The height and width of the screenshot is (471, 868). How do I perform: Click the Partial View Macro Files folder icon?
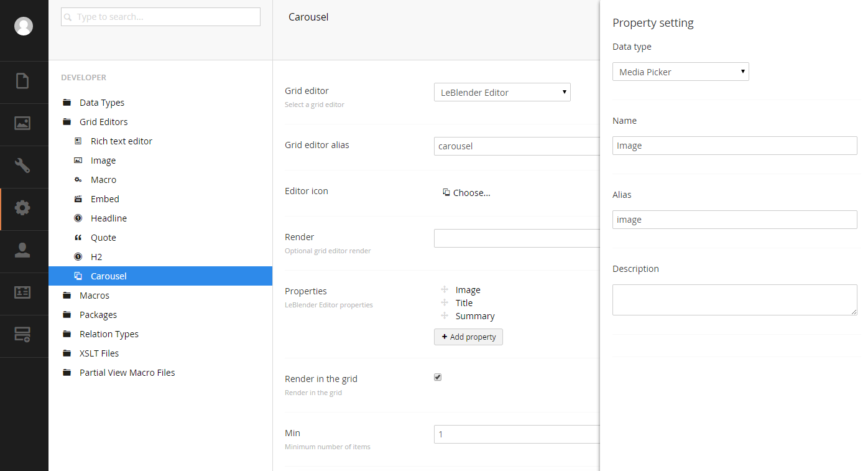67,373
